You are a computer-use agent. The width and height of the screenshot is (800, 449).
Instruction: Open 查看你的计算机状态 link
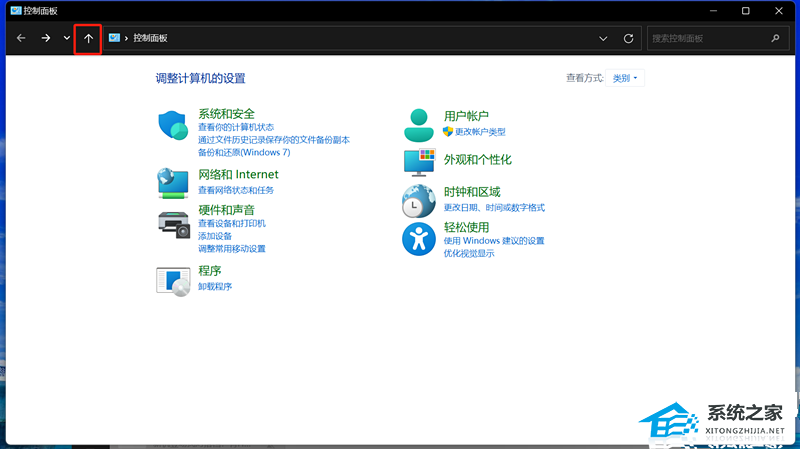[236, 127]
